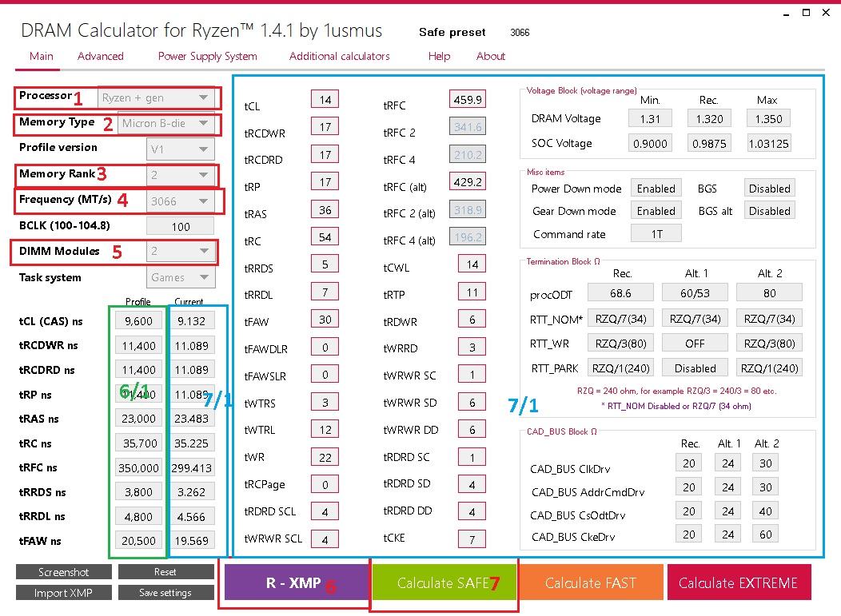Screen dimensions: 841x616
Task: Open the Processor dropdown
Action: pos(156,97)
